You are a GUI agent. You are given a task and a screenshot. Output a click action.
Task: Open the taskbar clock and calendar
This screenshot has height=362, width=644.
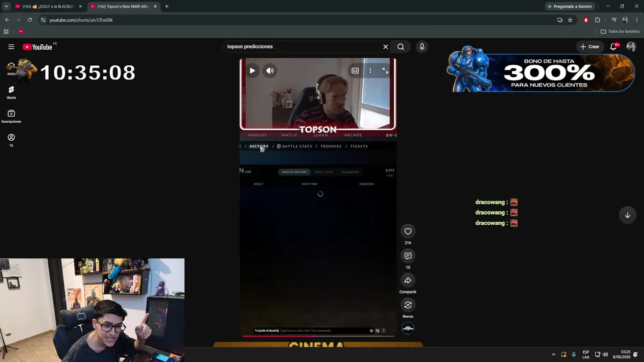coord(621,354)
